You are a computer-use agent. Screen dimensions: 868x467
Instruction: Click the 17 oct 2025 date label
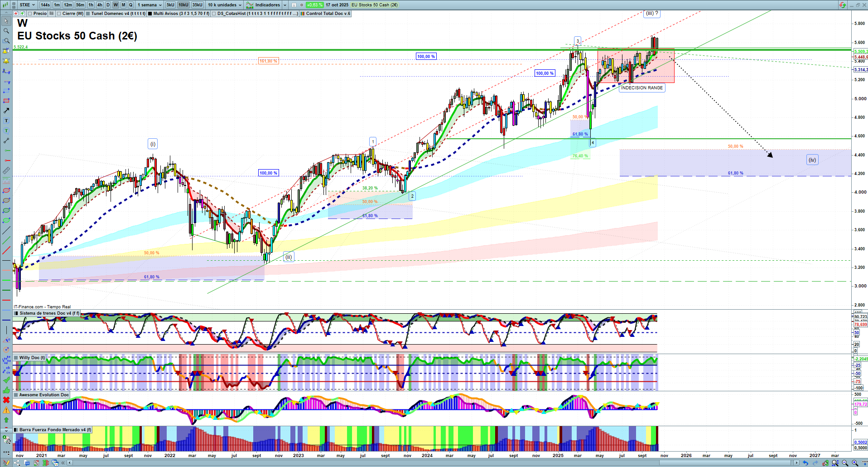[x=337, y=5]
